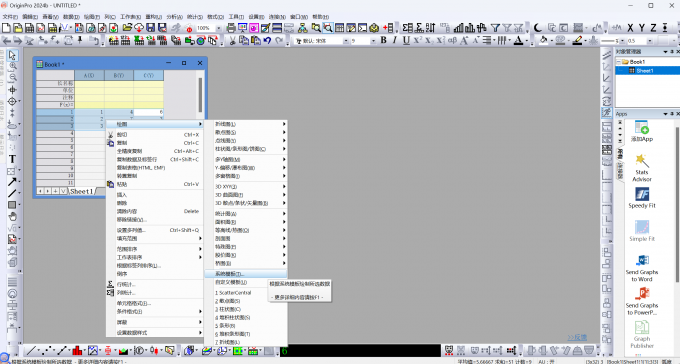Open the font size 9 dropdown
Screen dimensions: 680x364
pos(373,41)
